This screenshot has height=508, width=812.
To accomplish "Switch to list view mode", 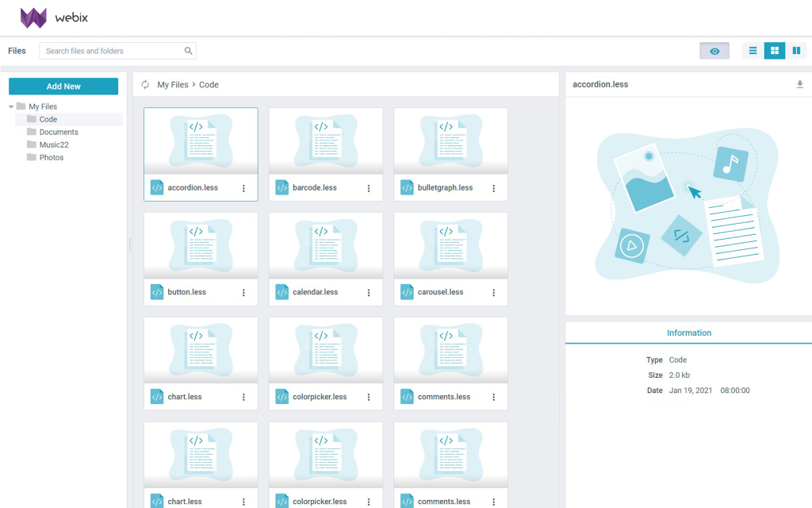I will [753, 51].
